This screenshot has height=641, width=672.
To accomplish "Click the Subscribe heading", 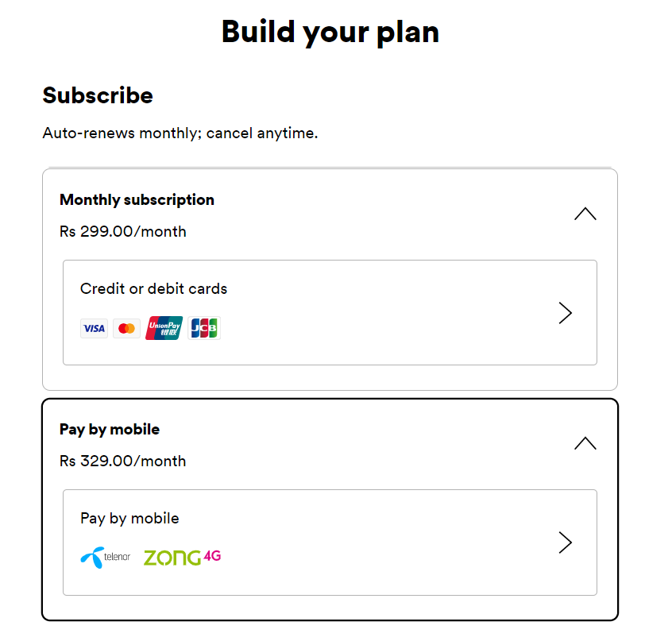I will click(x=98, y=95).
